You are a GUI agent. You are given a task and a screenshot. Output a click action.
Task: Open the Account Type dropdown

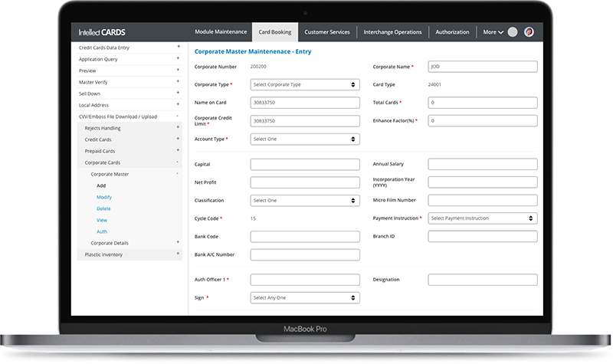click(x=305, y=139)
